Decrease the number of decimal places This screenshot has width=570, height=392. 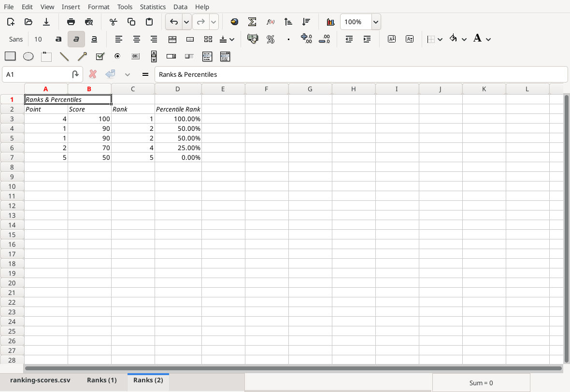(324, 39)
